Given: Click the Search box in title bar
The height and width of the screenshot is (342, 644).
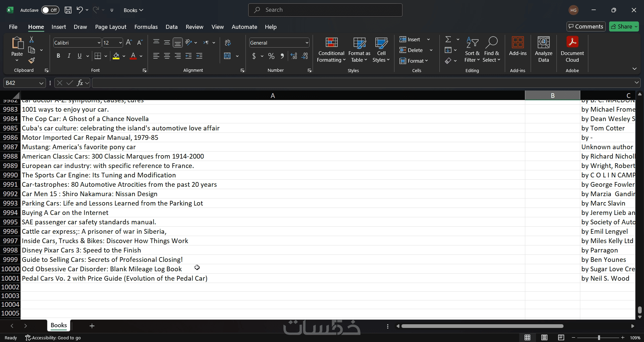Looking at the screenshot, I should coord(325,10).
